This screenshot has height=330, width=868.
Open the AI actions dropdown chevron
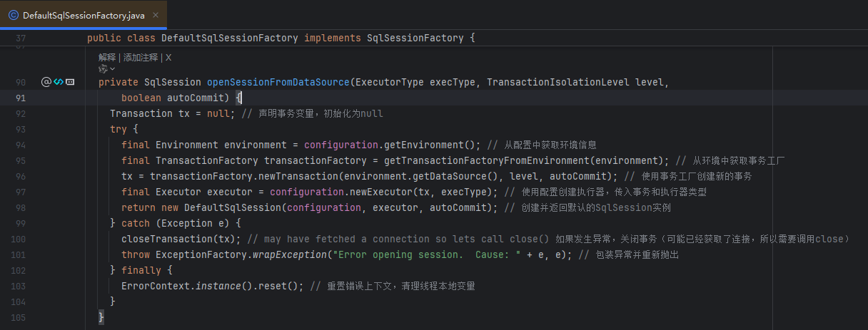(112, 69)
